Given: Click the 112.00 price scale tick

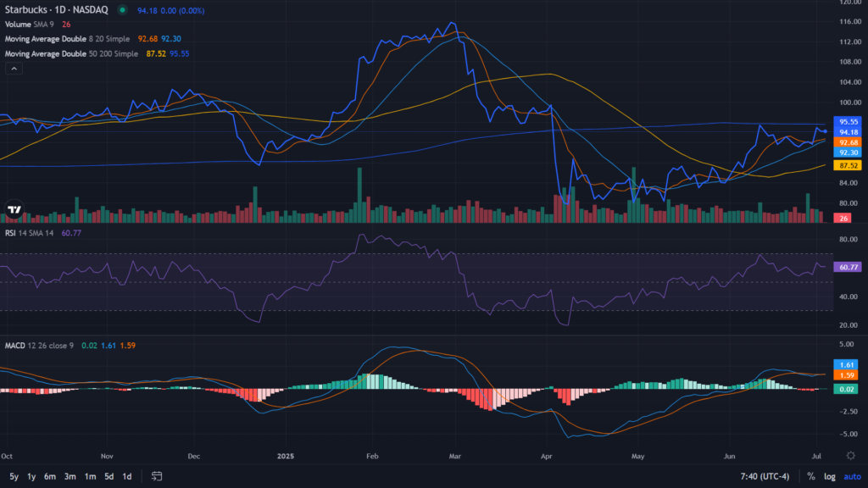Looking at the screenshot, I should (x=850, y=42).
